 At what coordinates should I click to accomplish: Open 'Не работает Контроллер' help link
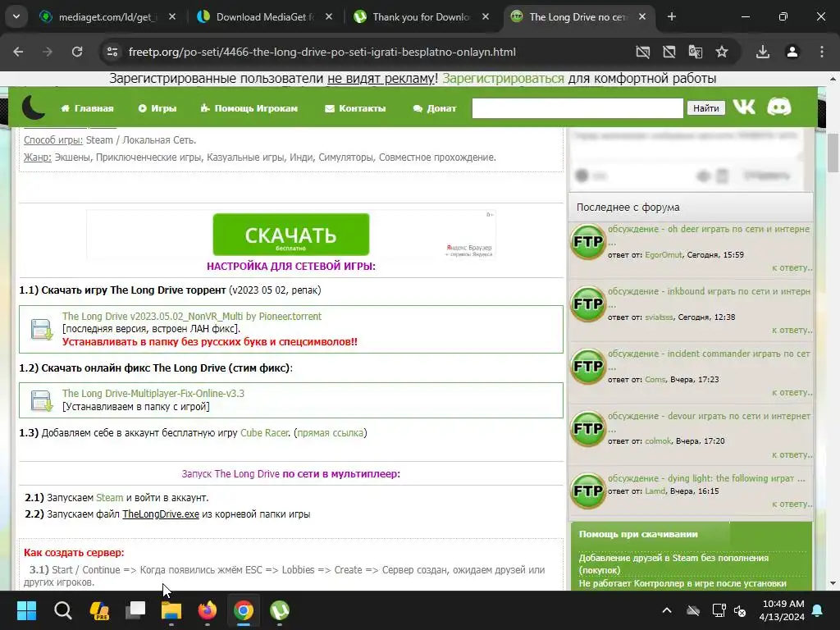click(x=682, y=583)
